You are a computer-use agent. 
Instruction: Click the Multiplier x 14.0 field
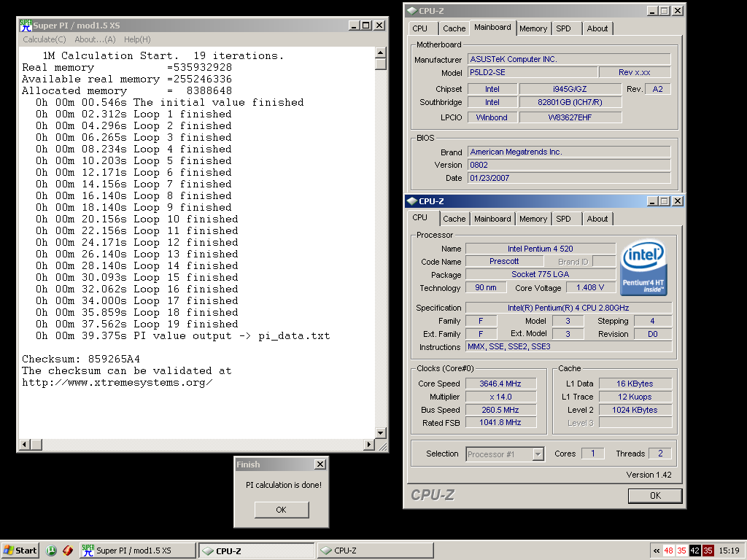[x=500, y=397]
